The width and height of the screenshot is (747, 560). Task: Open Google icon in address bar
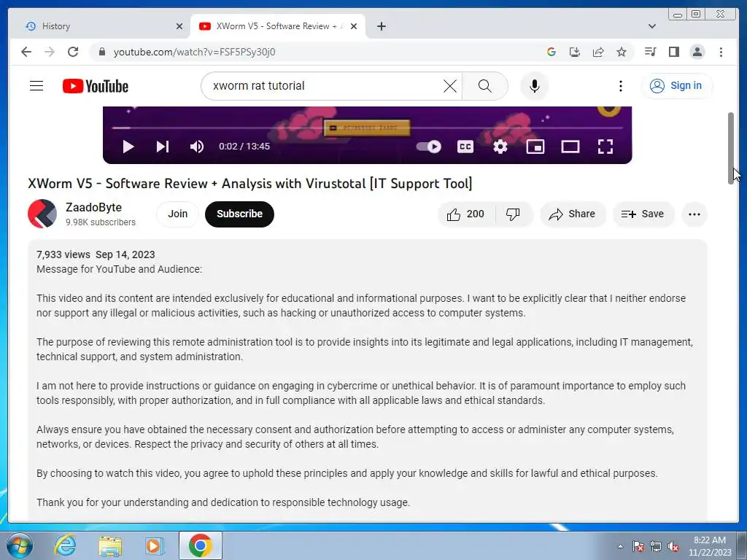point(551,52)
